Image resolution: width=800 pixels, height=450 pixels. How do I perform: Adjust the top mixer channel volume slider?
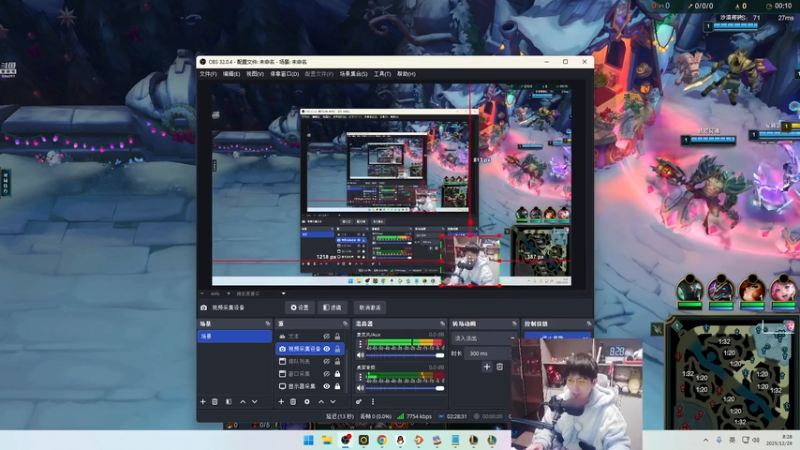pyautogui.click(x=405, y=355)
